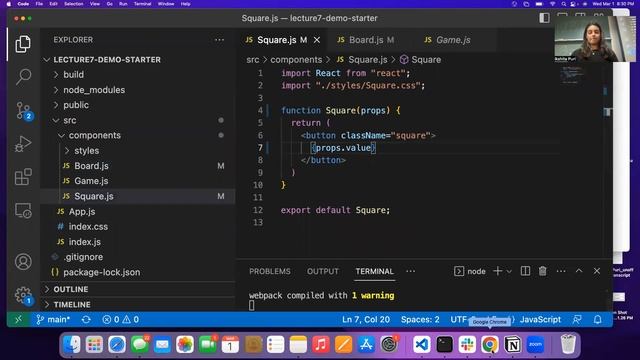The height and width of the screenshot is (360, 640).
Task: Add a new terminal with plus icon
Action: (x=497, y=271)
